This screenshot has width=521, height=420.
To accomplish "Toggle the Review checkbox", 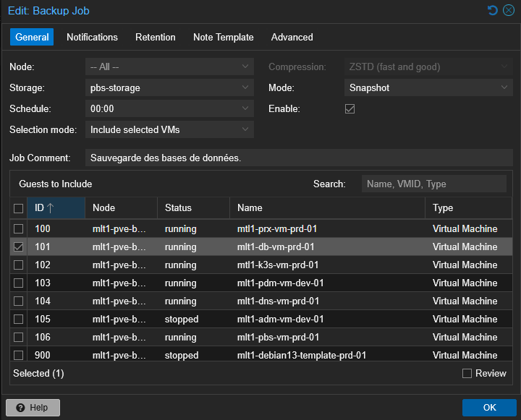I will (467, 373).
